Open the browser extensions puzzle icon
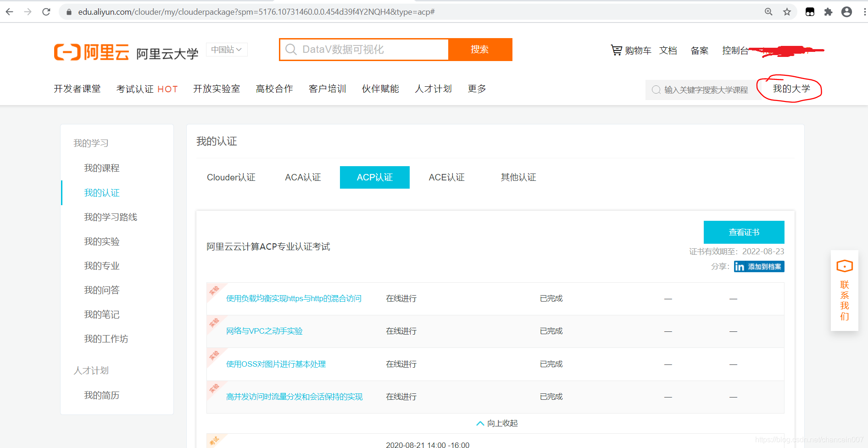 click(x=828, y=12)
